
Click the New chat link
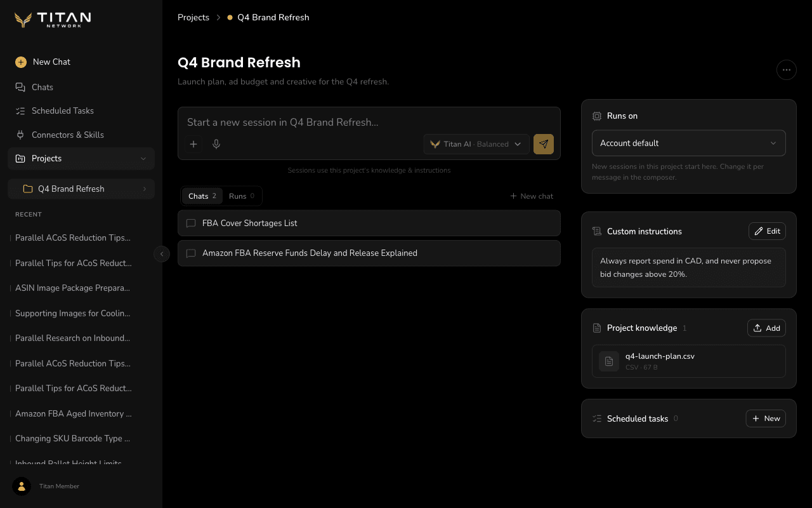pyautogui.click(x=532, y=196)
